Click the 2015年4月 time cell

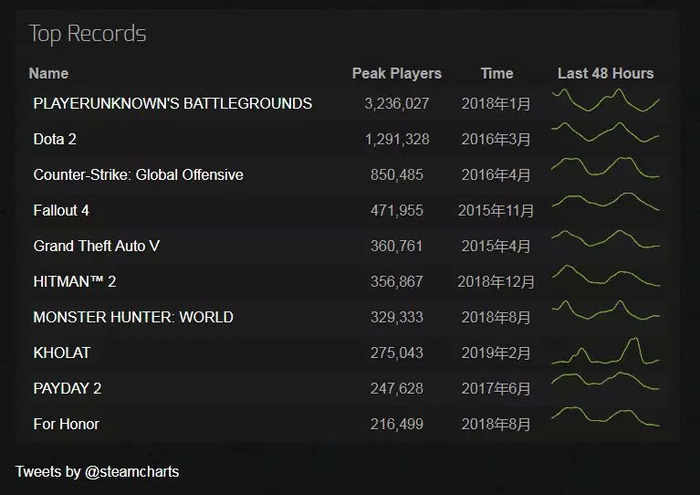click(496, 246)
